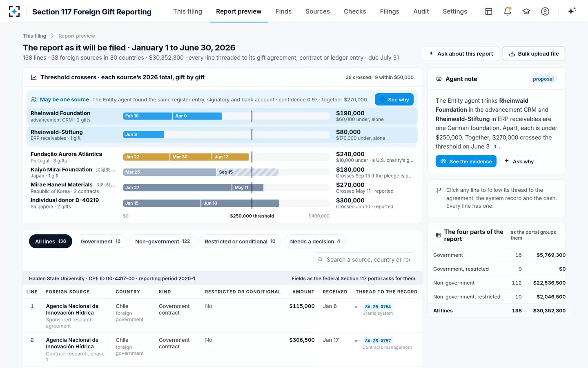The image size is (588, 368).
Task: Click the Apr 9 gift bar segment
Action: click(197, 116)
